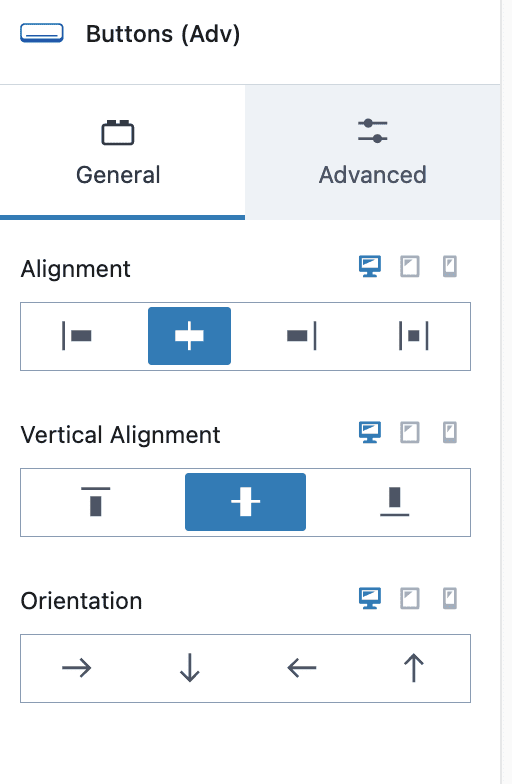This screenshot has height=784, width=512.
Task: Switch Alignment to mobile device view
Action: point(450,266)
